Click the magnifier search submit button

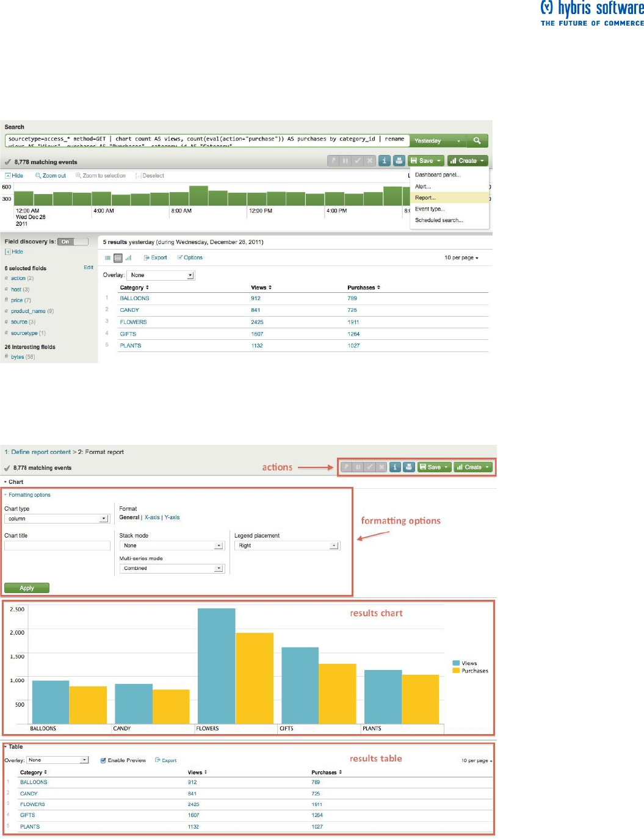tap(477, 141)
